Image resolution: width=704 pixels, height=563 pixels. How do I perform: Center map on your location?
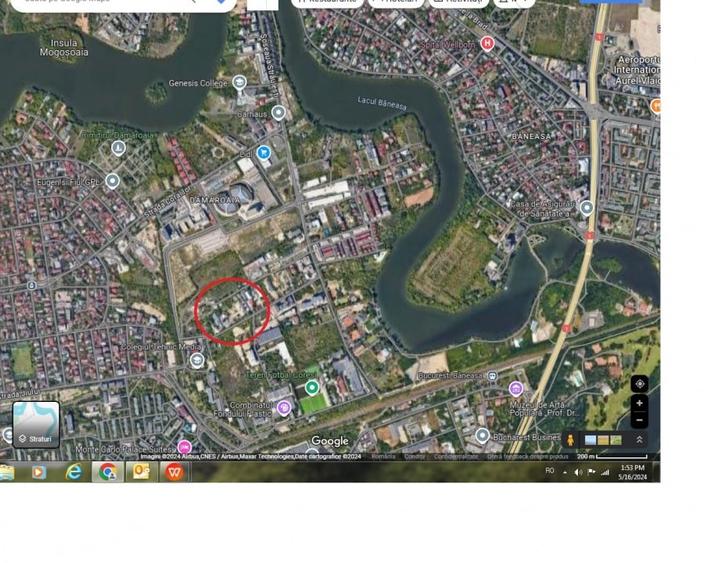640,384
